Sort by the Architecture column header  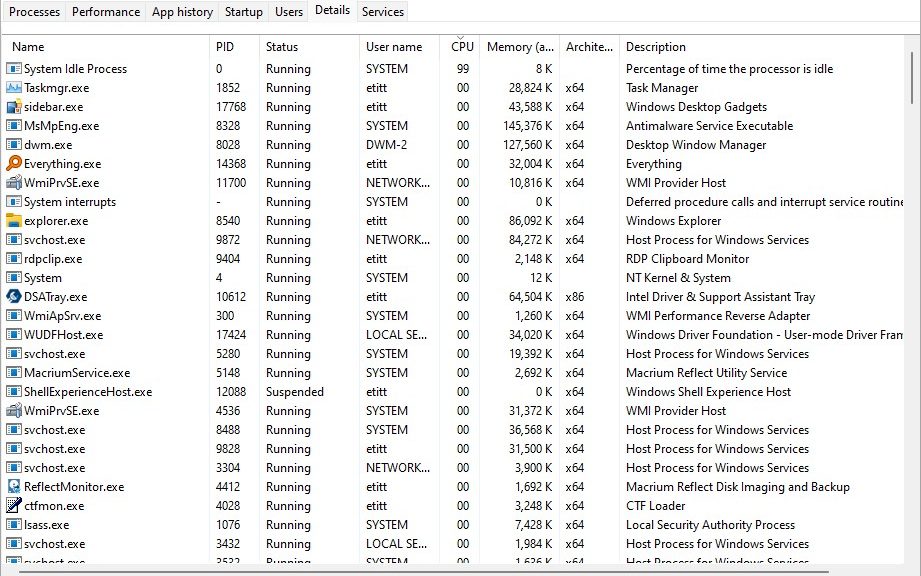pyautogui.click(x=589, y=47)
